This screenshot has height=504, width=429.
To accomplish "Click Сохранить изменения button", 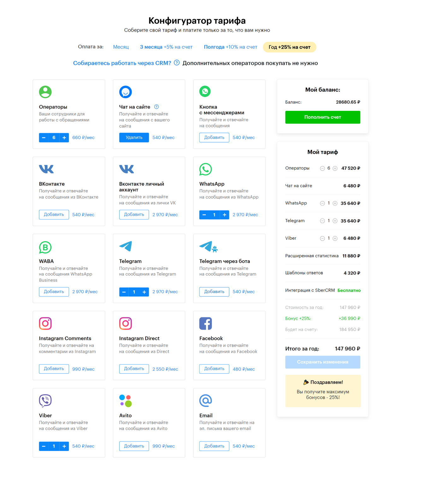I will coord(323,362).
